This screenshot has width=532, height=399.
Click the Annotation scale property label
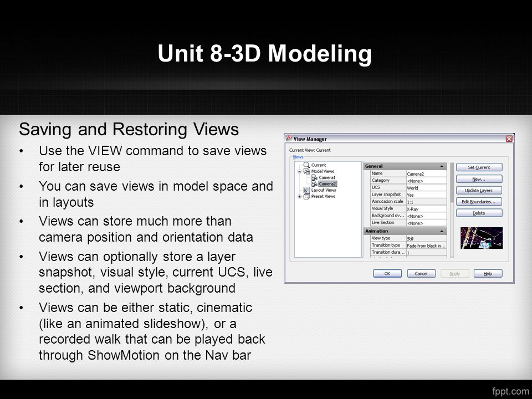pos(387,202)
